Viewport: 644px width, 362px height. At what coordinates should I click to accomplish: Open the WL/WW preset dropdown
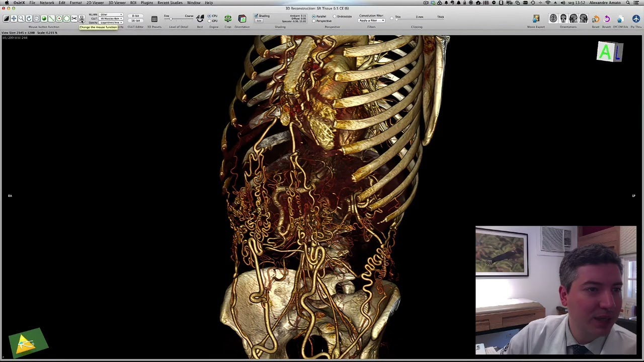[x=111, y=15]
